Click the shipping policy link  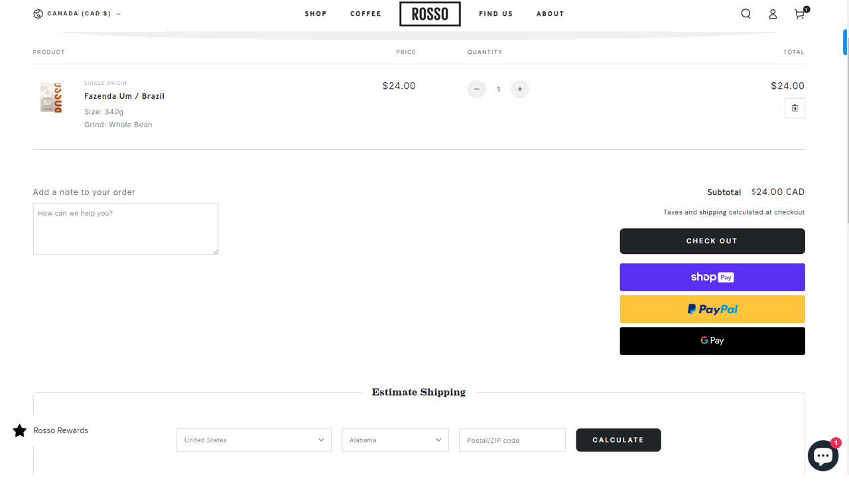(712, 213)
